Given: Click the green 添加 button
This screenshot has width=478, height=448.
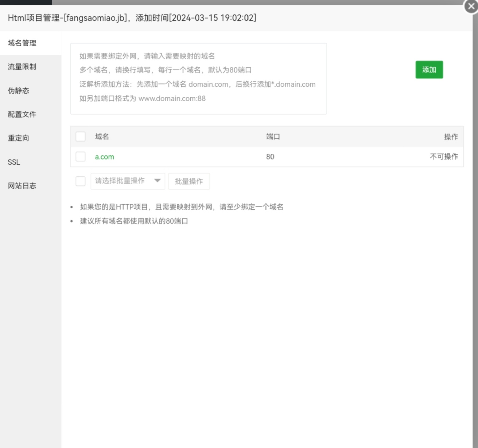Looking at the screenshot, I should [429, 70].
